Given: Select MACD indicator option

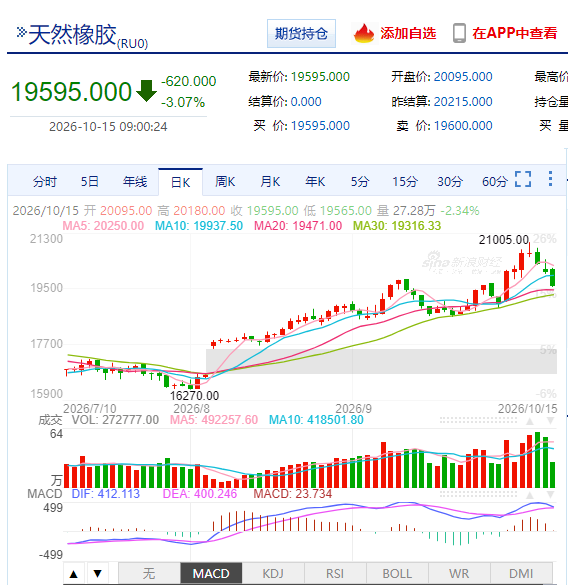Looking at the screenshot, I should [x=211, y=573].
